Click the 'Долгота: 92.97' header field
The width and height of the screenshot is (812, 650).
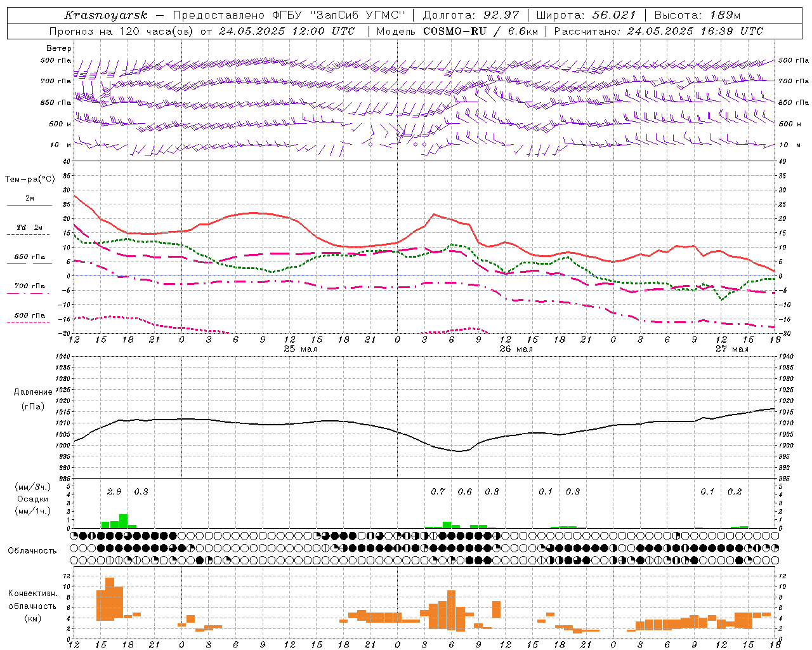(x=471, y=15)
